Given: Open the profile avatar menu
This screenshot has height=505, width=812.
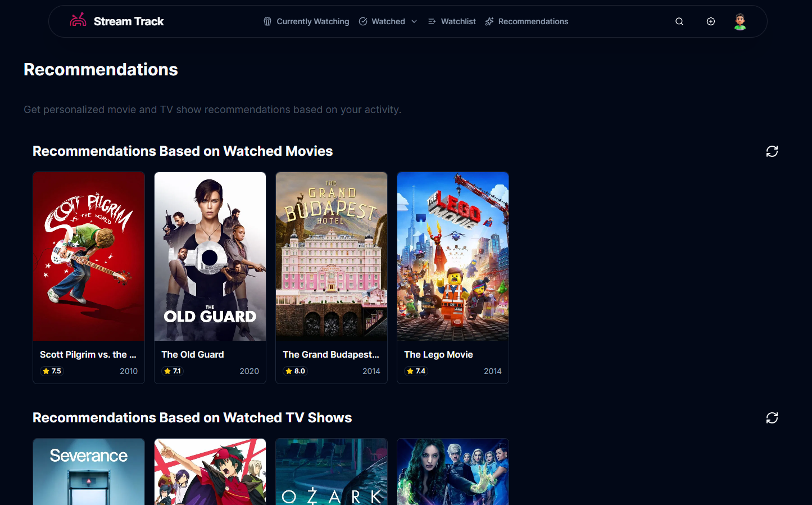Looking at the screenshot, I should [740, 21].
